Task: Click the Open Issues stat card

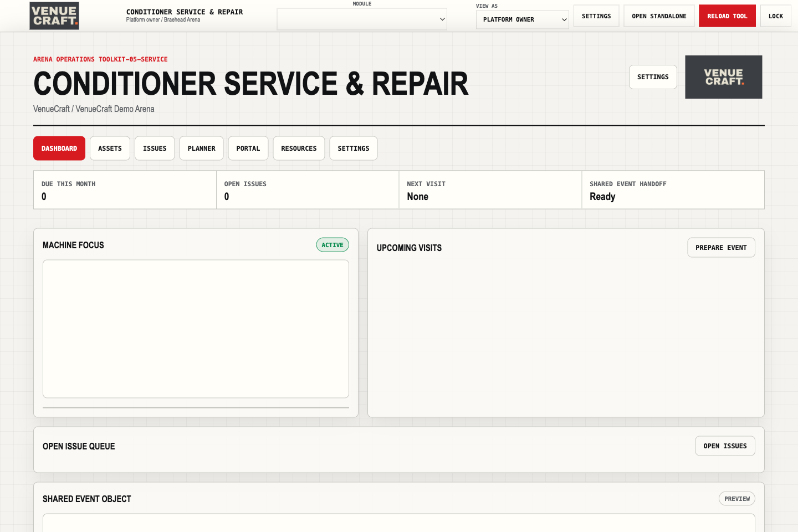Action: coord(308,190)
